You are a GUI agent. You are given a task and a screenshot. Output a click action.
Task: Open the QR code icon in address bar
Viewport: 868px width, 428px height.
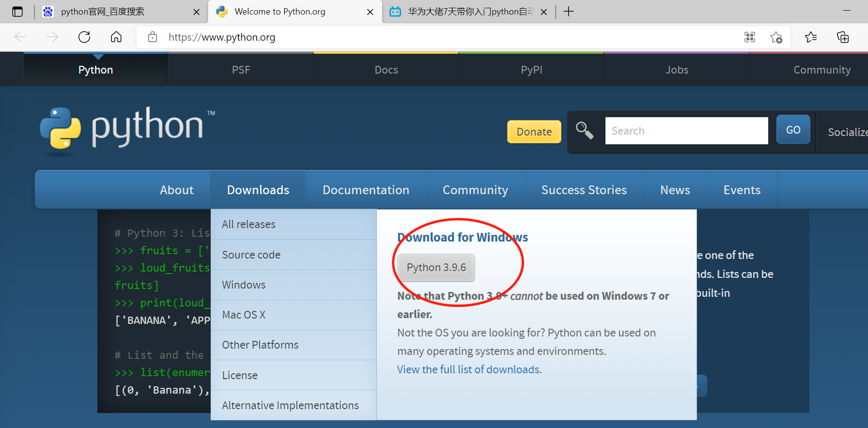(750, 37)
